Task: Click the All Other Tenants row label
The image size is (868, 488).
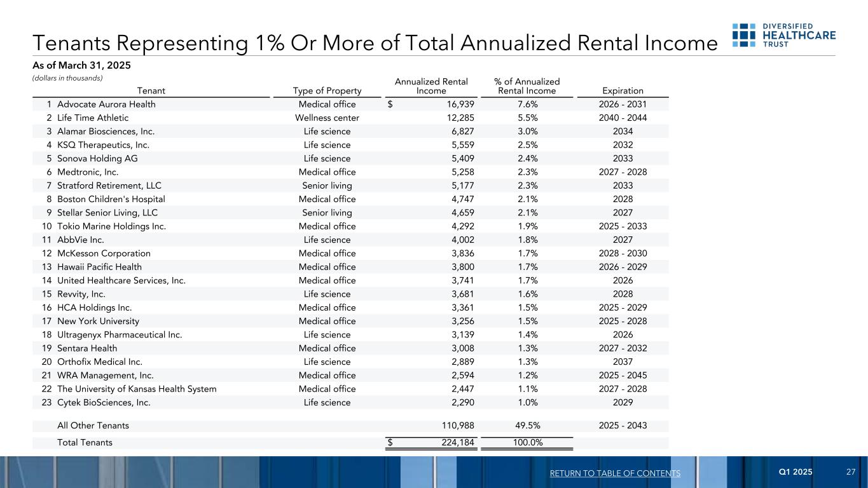Action: (x=93, y=425)
